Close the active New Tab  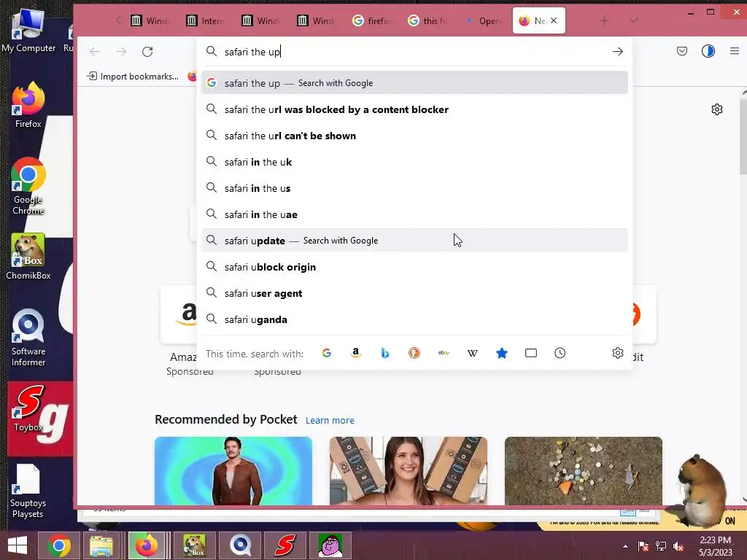[x=554, y=20]
